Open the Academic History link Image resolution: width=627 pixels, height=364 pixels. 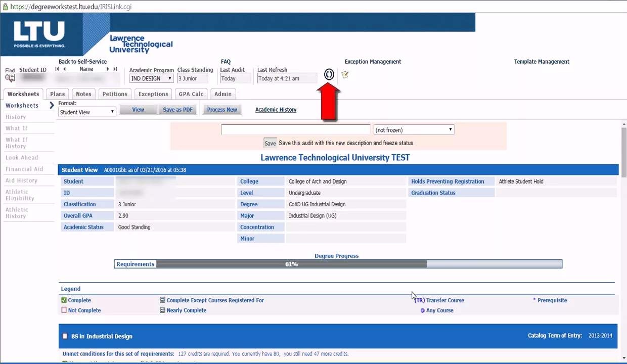click(276, 110)
